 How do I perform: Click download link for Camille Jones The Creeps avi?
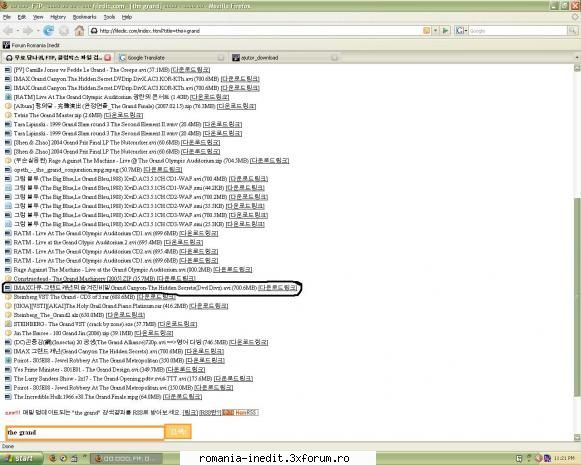point(190,70)
